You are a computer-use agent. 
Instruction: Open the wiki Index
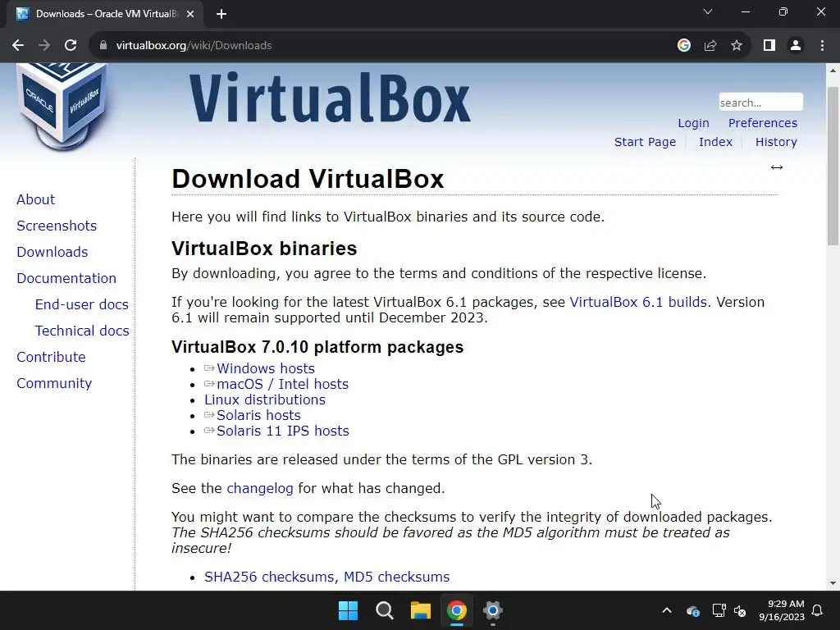click(715, 142)
